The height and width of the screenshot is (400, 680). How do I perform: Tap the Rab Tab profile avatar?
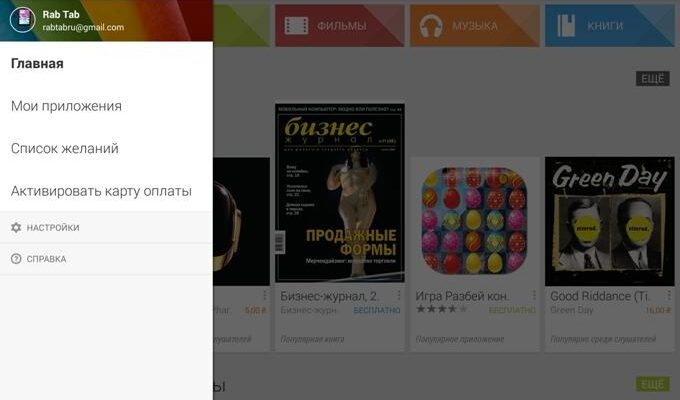[x=23, y=20]
